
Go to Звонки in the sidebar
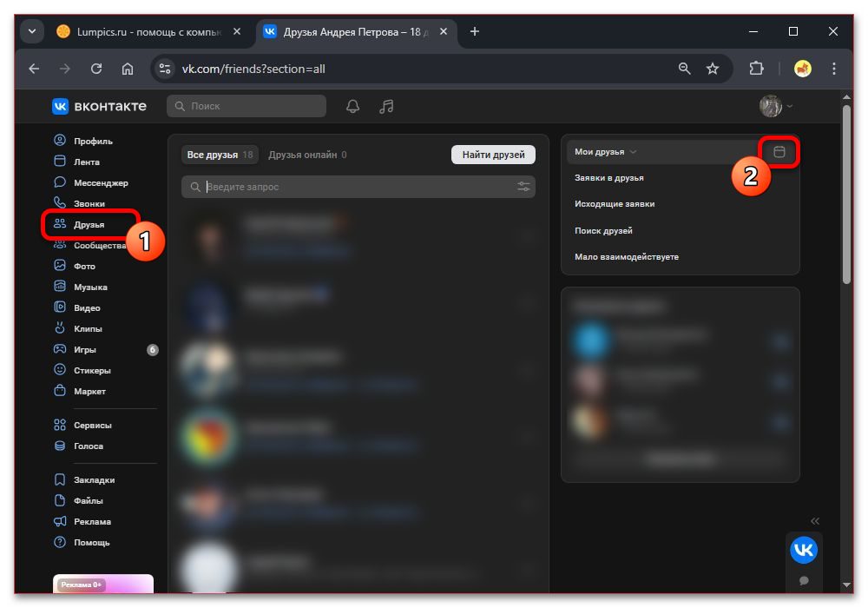coord(79,203)
